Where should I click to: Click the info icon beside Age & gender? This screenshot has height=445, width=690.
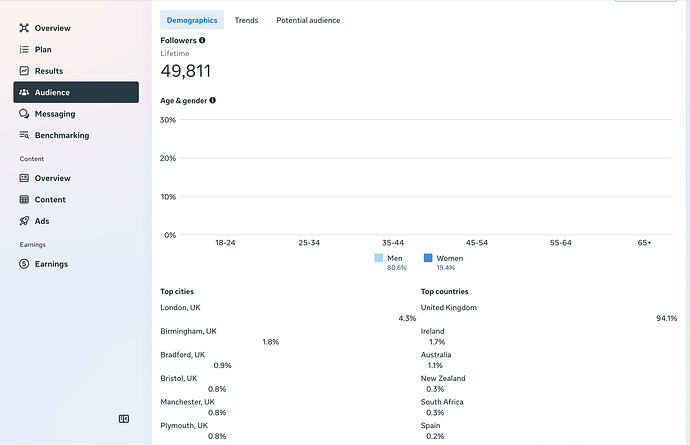(213, 100)
